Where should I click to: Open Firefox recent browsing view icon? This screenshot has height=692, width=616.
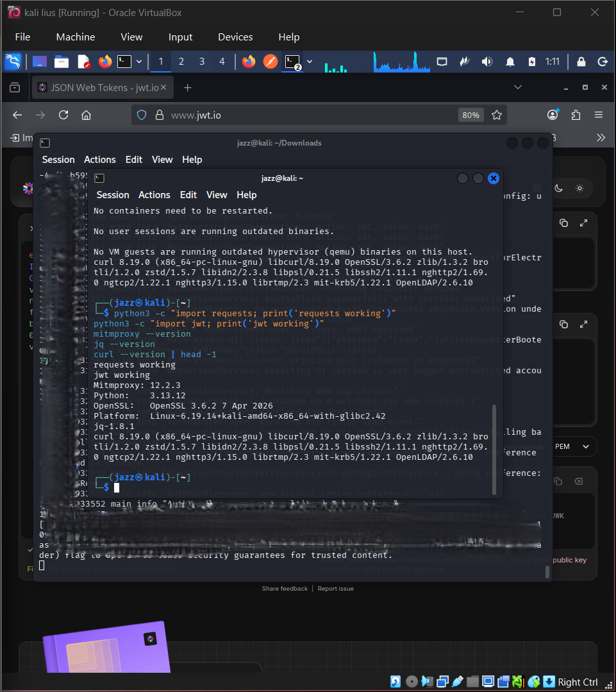[15, 88]
